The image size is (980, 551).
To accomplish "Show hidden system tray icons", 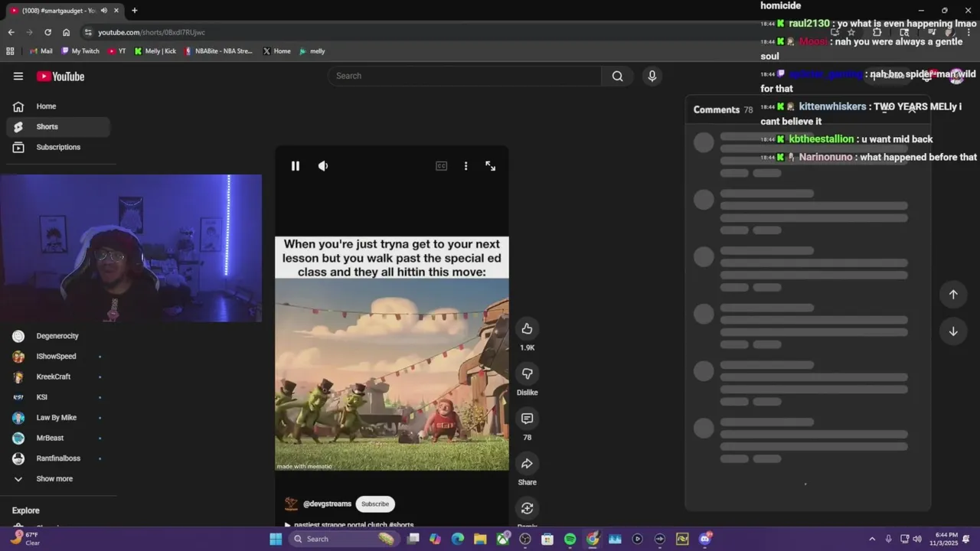I will pos(871,539).
